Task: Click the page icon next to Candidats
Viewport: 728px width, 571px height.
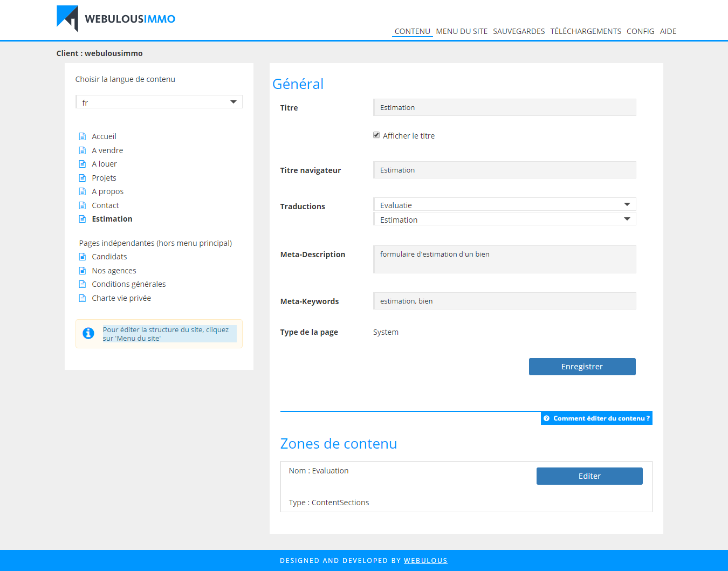Action: [83, 257]
